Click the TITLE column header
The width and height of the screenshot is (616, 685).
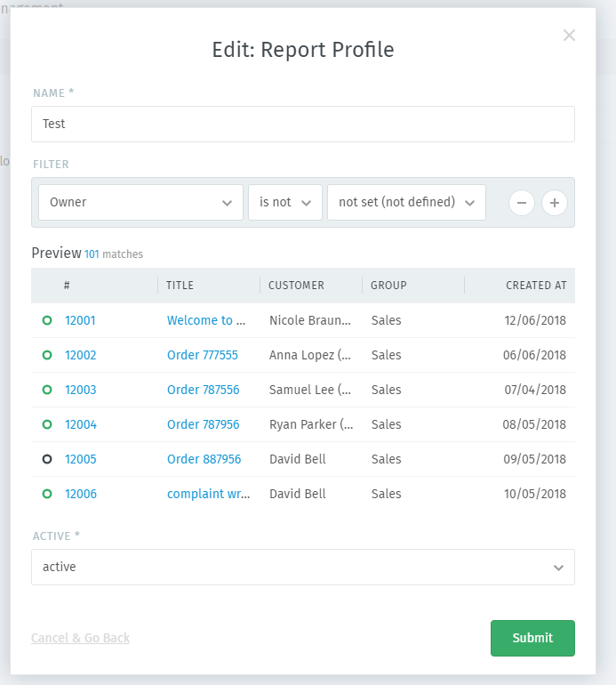tap(180, 286)
